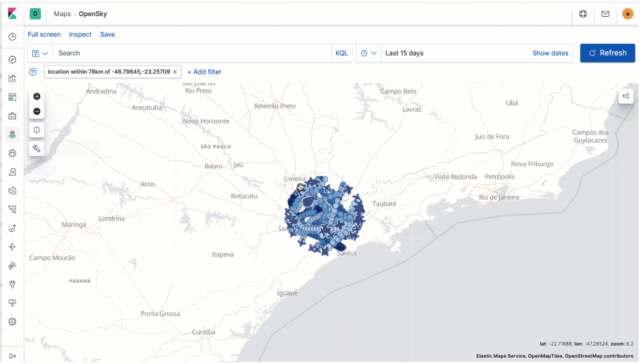Image resolution: width=642 pixels, height=364 pixels.
Task: Click Refresh to reload map data
Action: click(607, 53)
